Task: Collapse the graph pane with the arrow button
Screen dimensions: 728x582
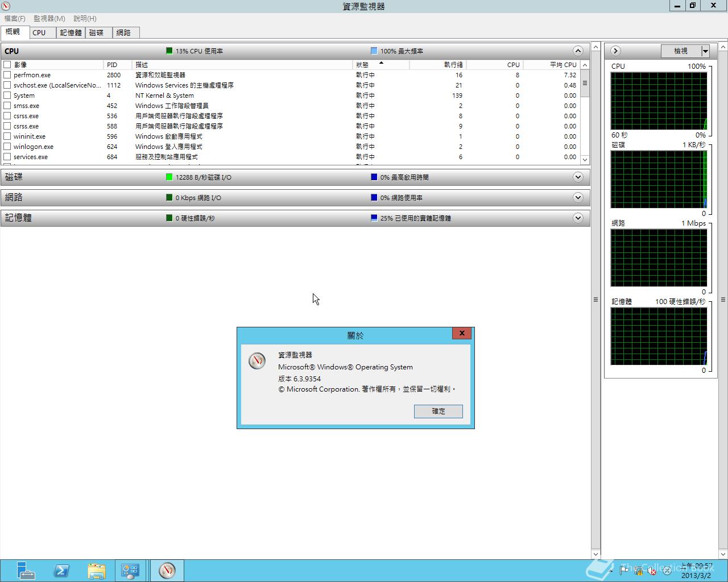Action: [x=615, y=51]
